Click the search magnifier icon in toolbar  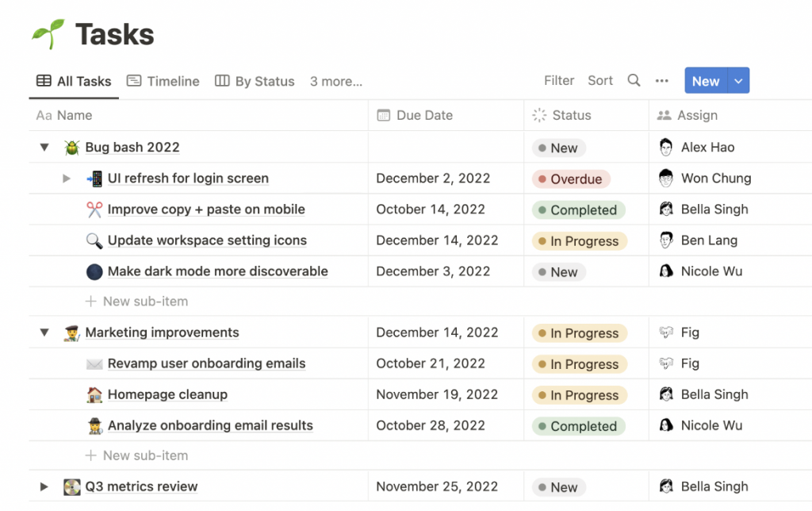tap(634, 80)
